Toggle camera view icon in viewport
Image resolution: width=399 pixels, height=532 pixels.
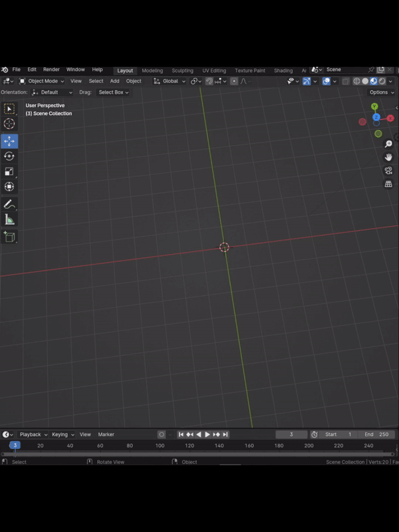(388, 171)
